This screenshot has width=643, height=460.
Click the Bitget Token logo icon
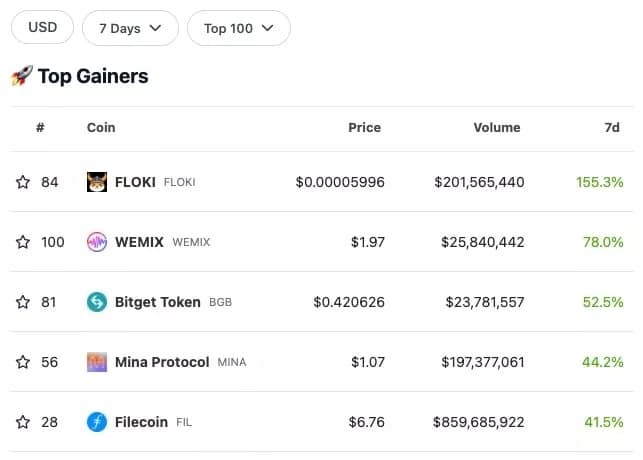(x=97, y=302)
